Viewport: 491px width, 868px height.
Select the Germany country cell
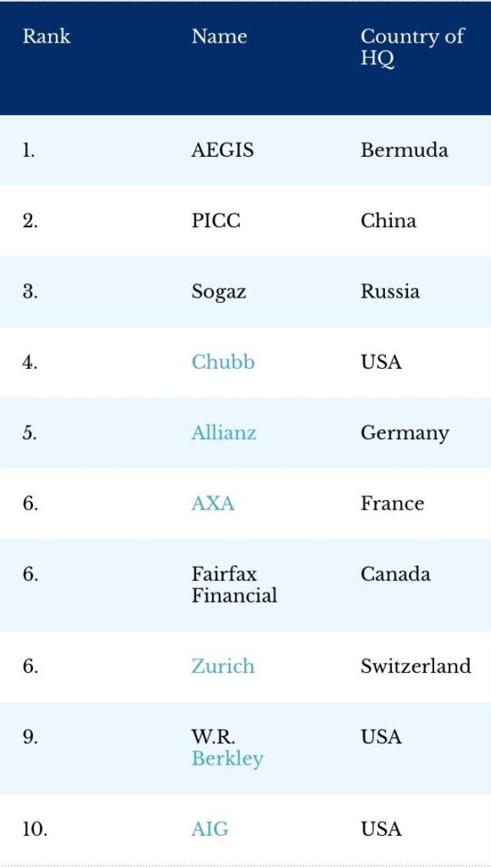pos(405,433)
